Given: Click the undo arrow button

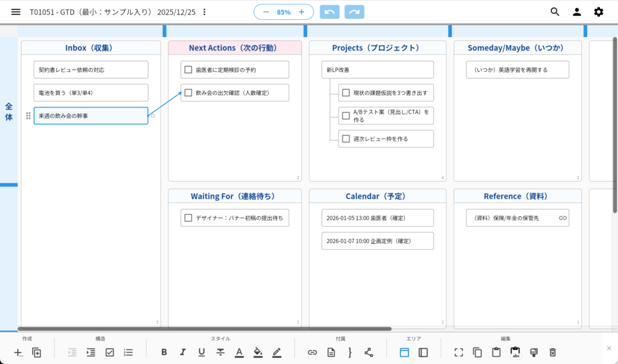Looking at the screenshot, I should coord(330,12).
